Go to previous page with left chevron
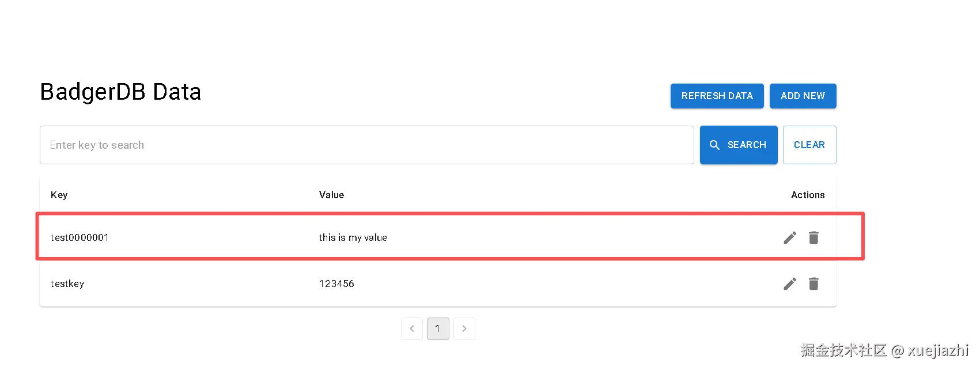 pyautogui.click(x=412, y=329)
